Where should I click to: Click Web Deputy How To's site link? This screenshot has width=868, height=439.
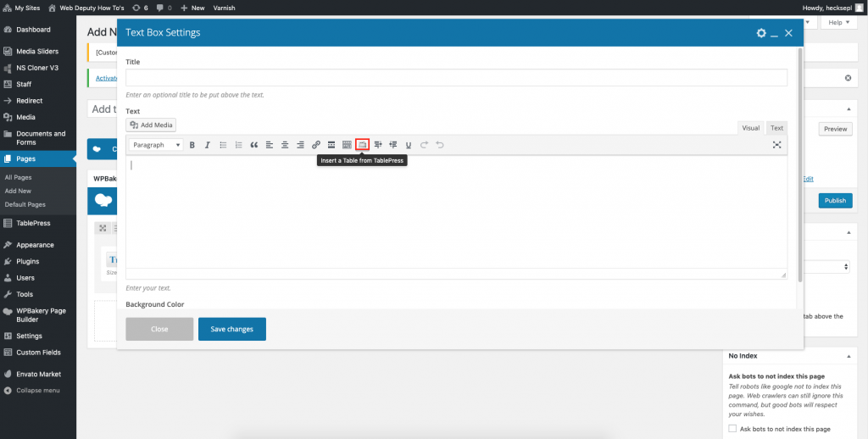(86, 8)
